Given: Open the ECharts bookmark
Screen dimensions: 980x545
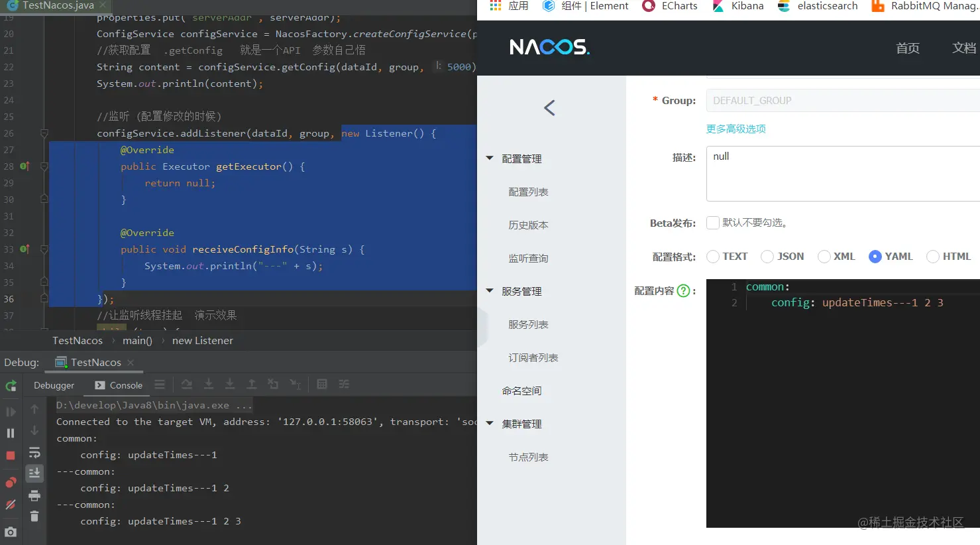Looking at the screenshot, I should 670,6.
